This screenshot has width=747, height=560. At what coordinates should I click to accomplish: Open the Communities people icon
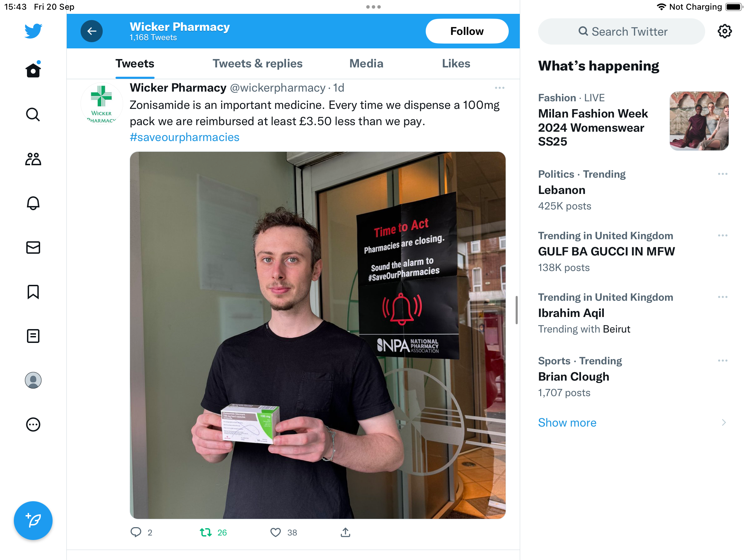[x=33, y=159]
